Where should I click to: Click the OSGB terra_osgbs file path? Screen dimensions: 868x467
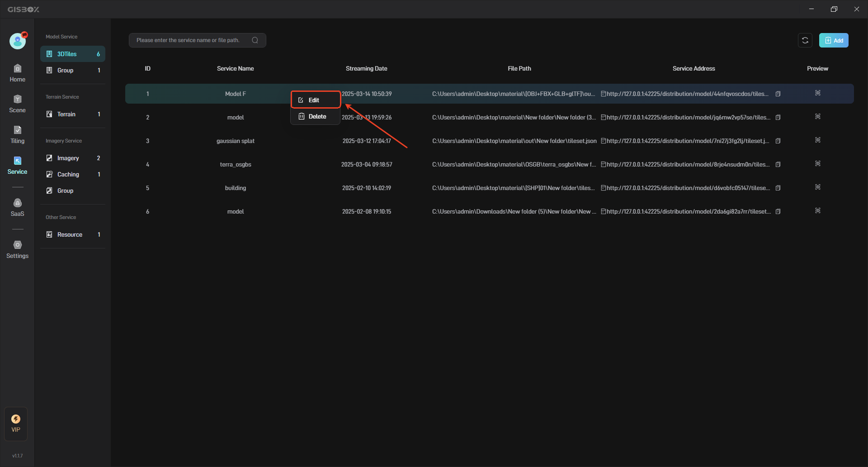(514, 164)
